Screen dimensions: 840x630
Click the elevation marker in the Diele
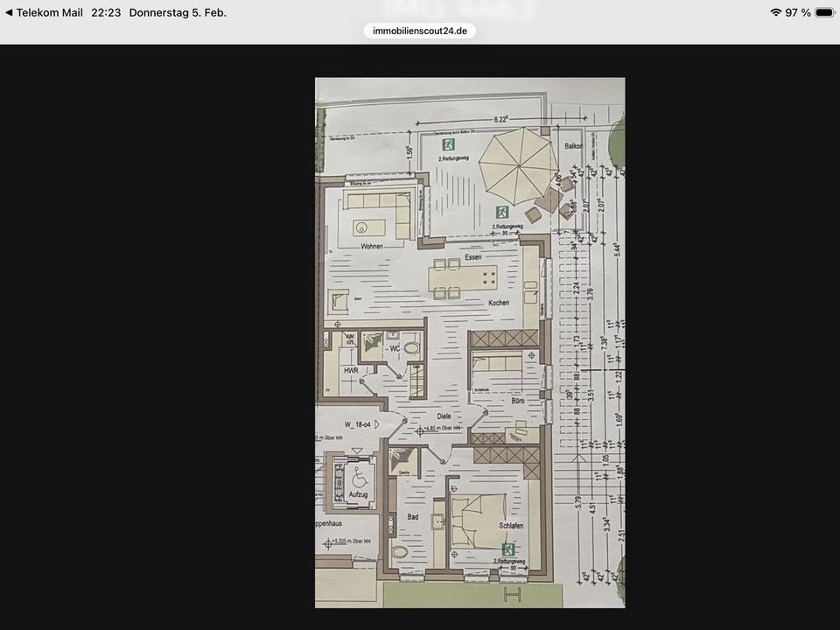(421, 430)
